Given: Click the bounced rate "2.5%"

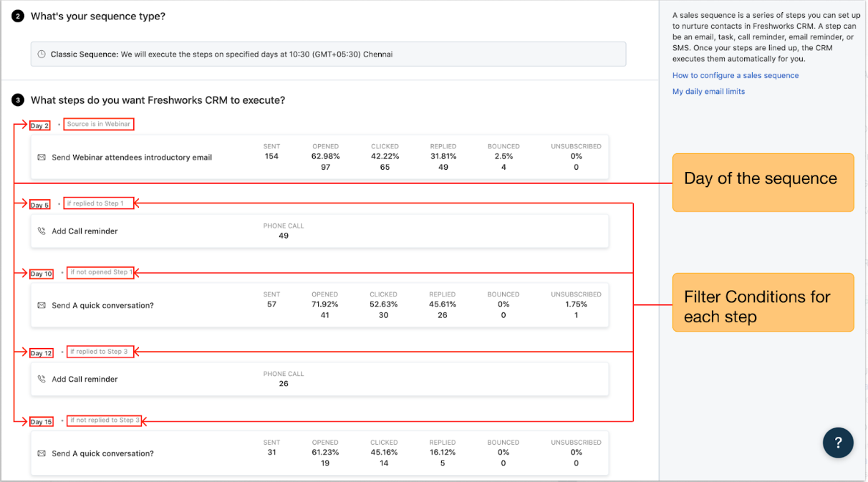Looking at the screenshot, I should (503, 156).
